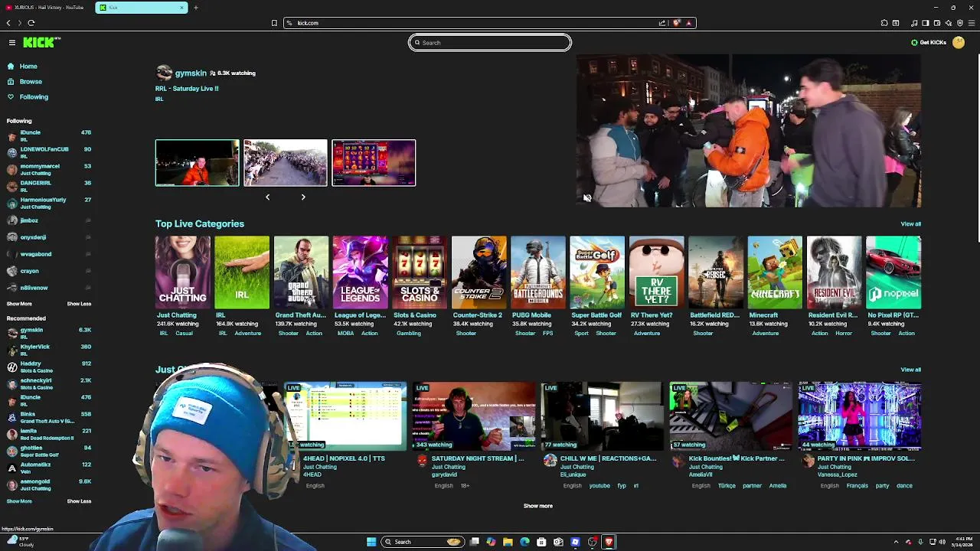
Task: Open PARTY IN PINK stream by Vanessa_Lopez
Action: tap(860, 417)
